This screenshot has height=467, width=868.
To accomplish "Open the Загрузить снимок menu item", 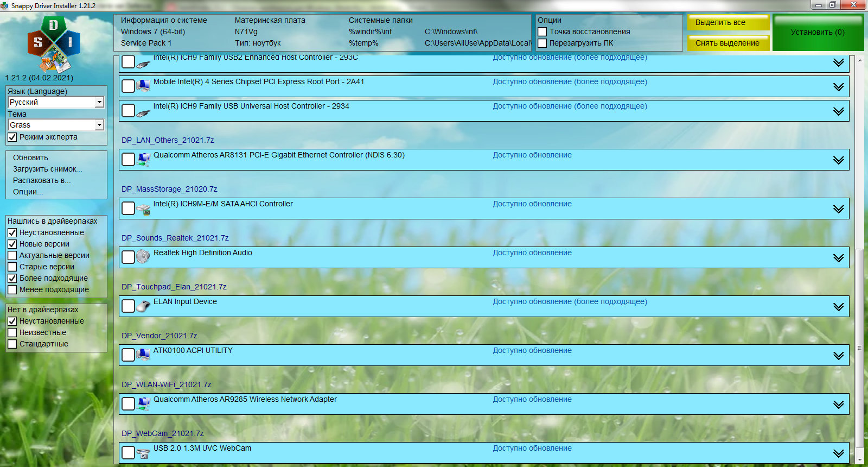I will (x=47, y=169).
